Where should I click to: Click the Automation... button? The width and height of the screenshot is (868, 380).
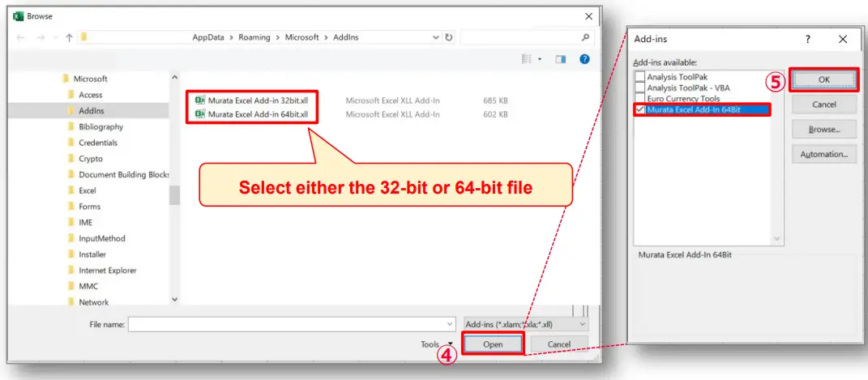(x=823, y=154)
